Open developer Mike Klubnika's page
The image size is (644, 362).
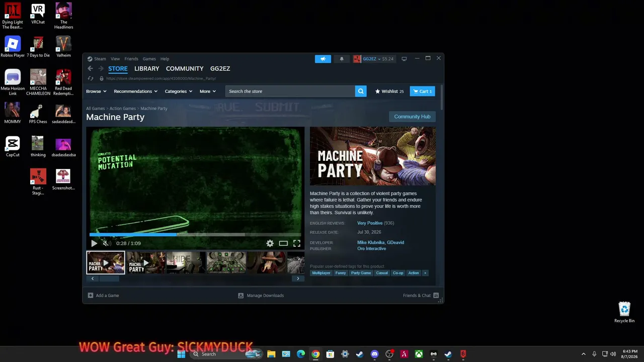(x=371, y=242)
